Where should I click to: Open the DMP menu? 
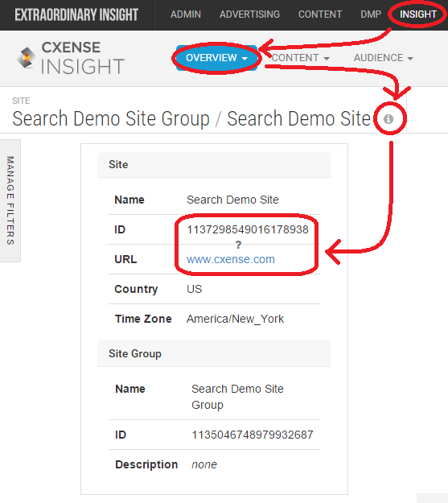pos(371,14)
